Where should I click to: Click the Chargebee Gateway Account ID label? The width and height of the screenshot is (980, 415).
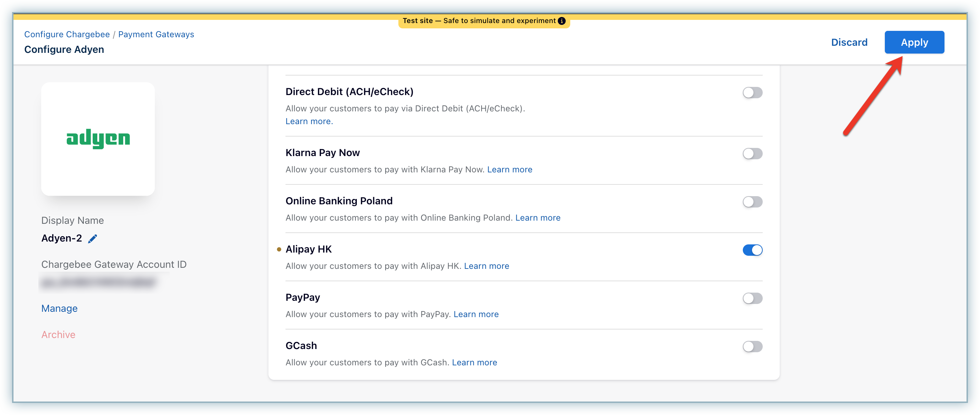tap(114, 265)
